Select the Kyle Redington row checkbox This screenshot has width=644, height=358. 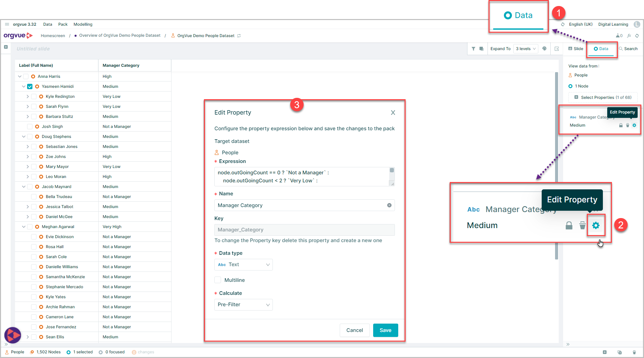point(34,97)
